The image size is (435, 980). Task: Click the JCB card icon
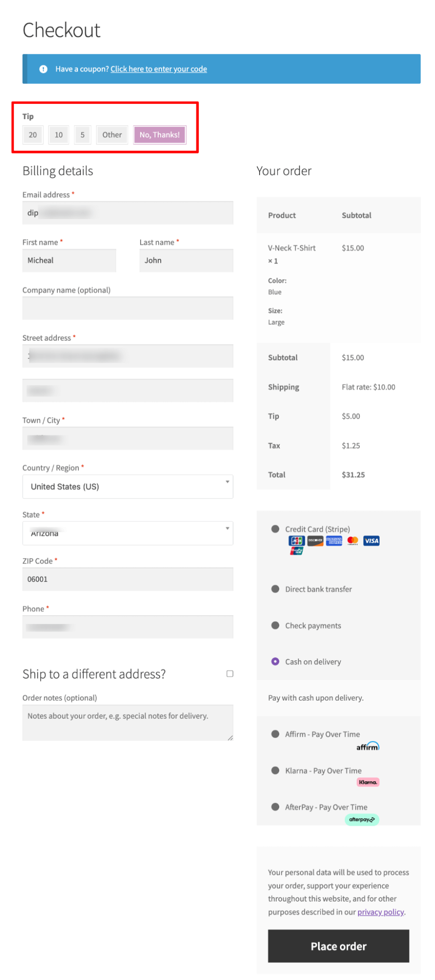pyautogui.click(x=297, y=541)
